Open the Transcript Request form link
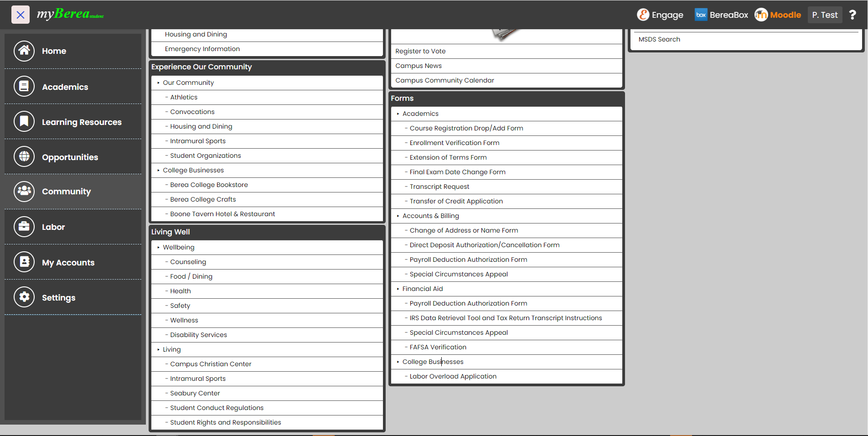Image resolution: width=868 pixels, height=436 pixels. pyautogui.click(x=439, y=187)
